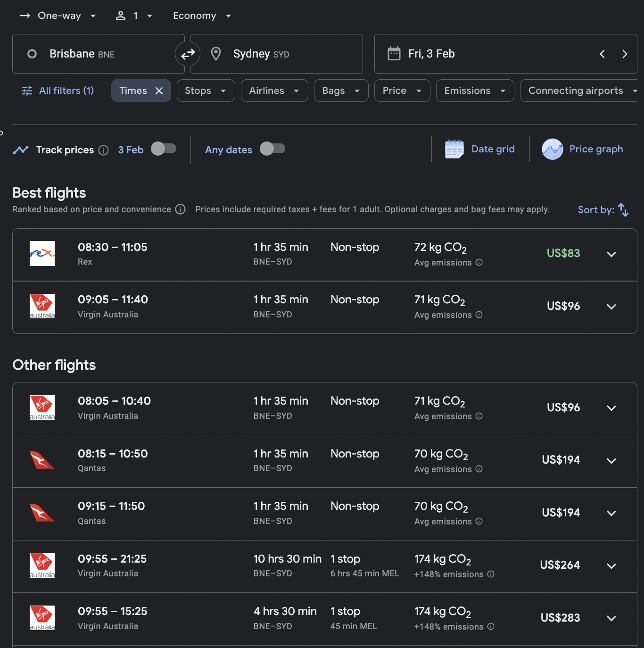Remove the Times filter with X
Screen dimensions: 644x648
click(x=159, y=91)
